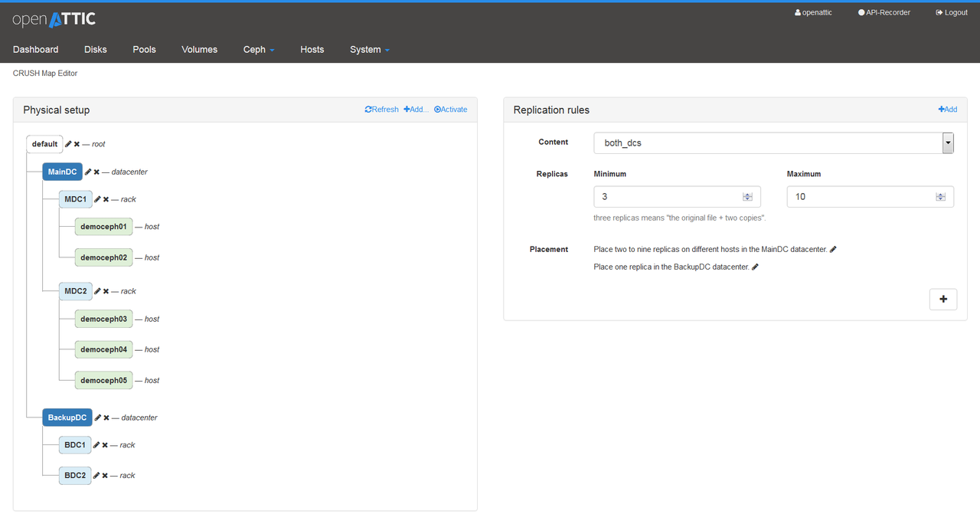Select host democeph03 in the tree
Viewport: 980px width, 524px height.
tap(103, 319)
